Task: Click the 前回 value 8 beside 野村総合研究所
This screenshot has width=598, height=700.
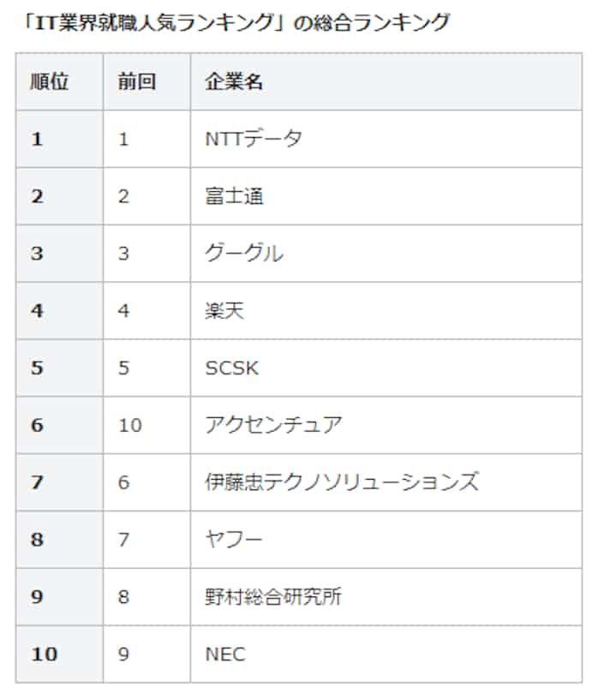Action: [x=124, y=597]
